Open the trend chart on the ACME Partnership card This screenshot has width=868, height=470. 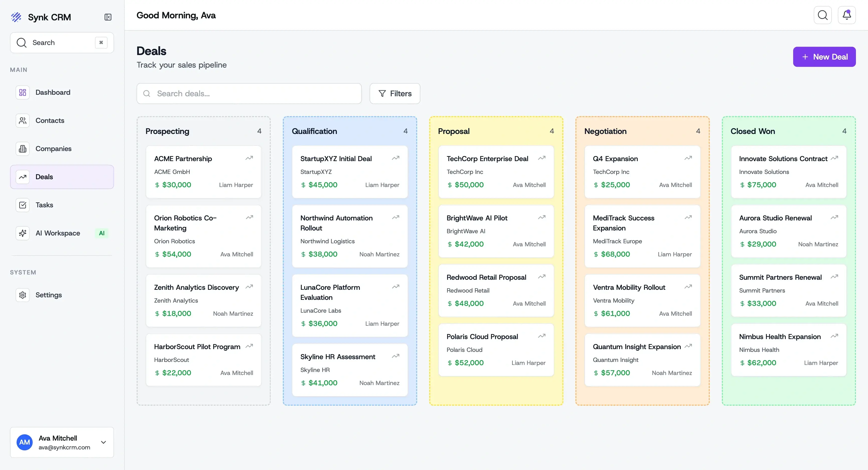tap(249, 158)
